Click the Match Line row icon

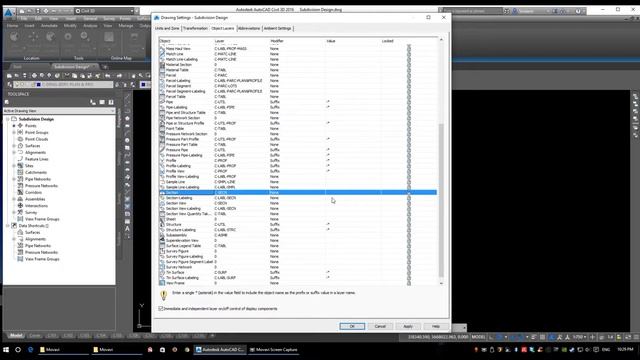coord(162,54)
